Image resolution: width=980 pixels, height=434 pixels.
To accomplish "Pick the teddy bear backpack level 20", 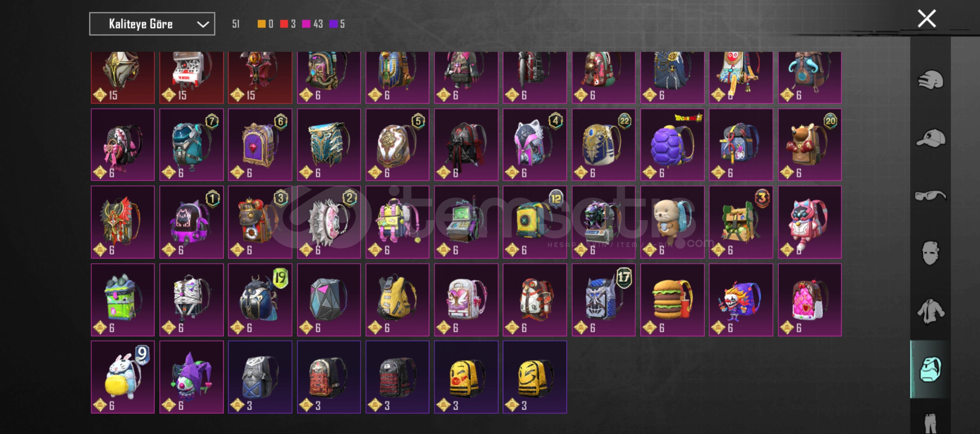I will point(810,145).
